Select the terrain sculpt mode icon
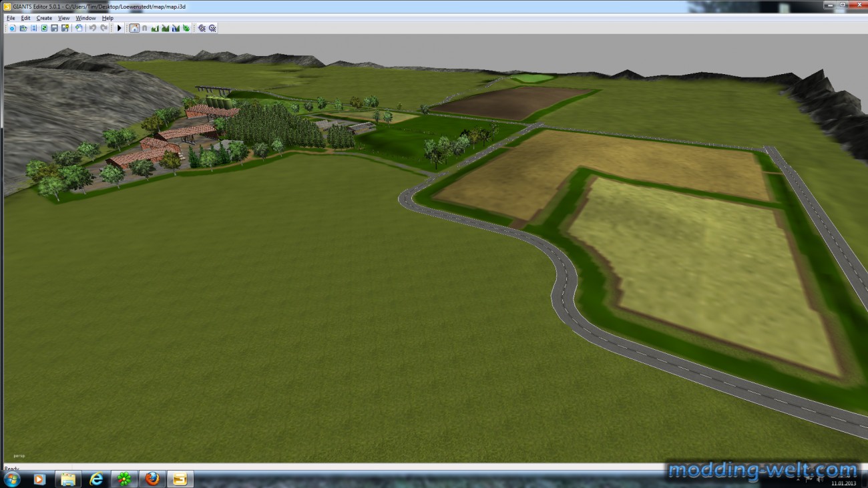Screen dimensions: 868x488 [155, 28]
